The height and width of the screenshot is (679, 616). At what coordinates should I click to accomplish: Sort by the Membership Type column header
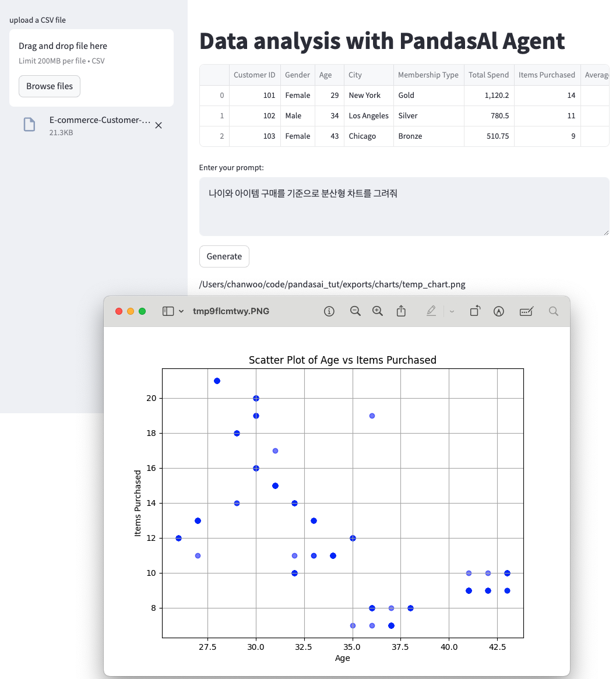(428, 75)
